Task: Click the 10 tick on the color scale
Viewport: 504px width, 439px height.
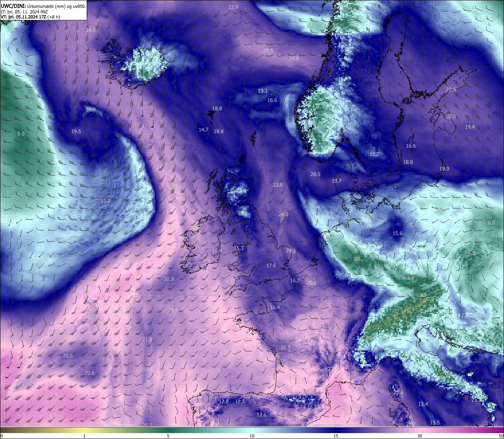Action: point(252,436)
